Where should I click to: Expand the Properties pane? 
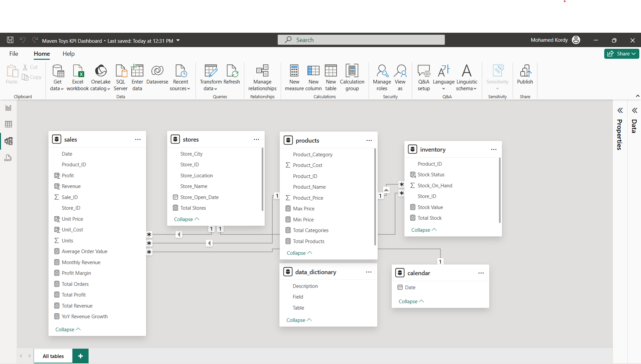pos(620,111)
